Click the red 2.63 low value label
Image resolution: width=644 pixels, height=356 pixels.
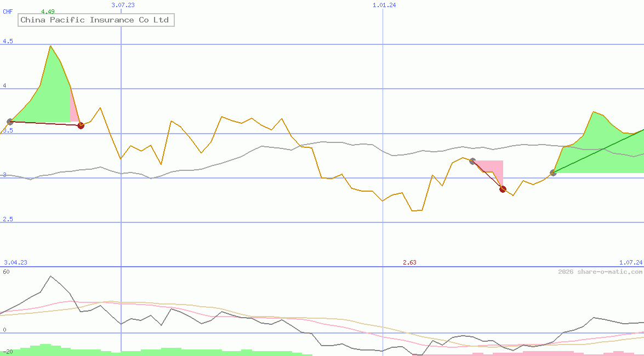[409, 262]
